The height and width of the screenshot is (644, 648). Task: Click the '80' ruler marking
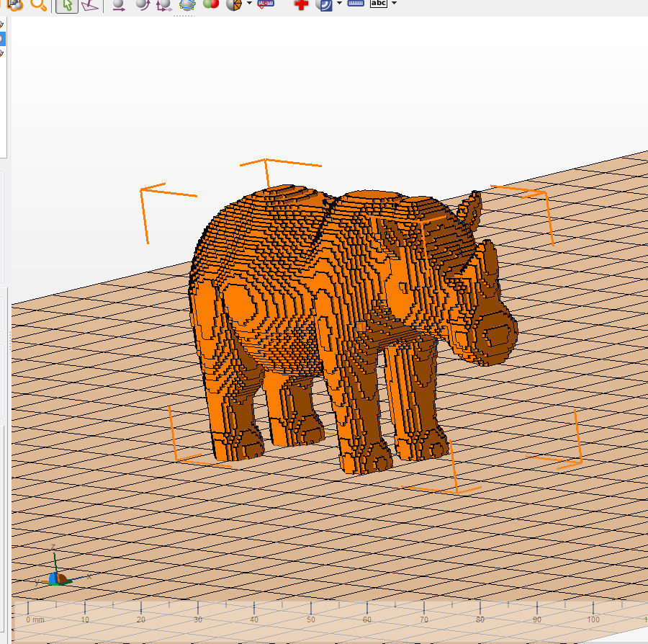[x=480, y=620]
